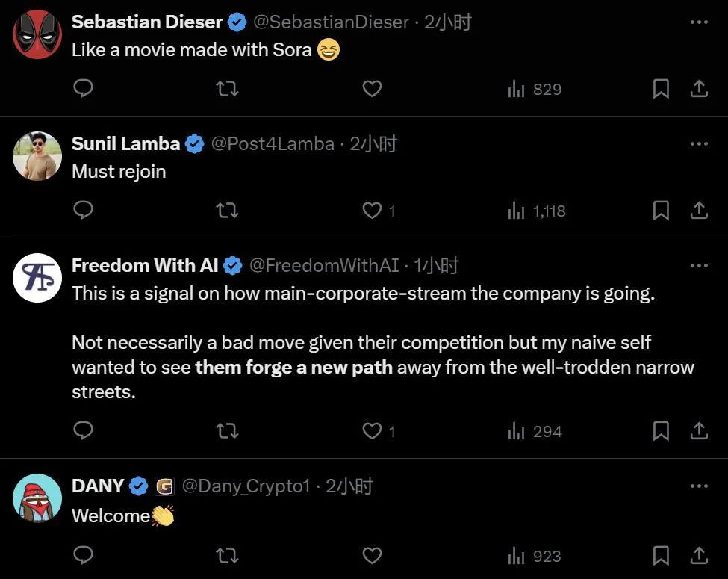Screen dimensions: 728x579
Task: Like Sebastian Dieser's Sora tweet
Action: [x=372, y=88]
